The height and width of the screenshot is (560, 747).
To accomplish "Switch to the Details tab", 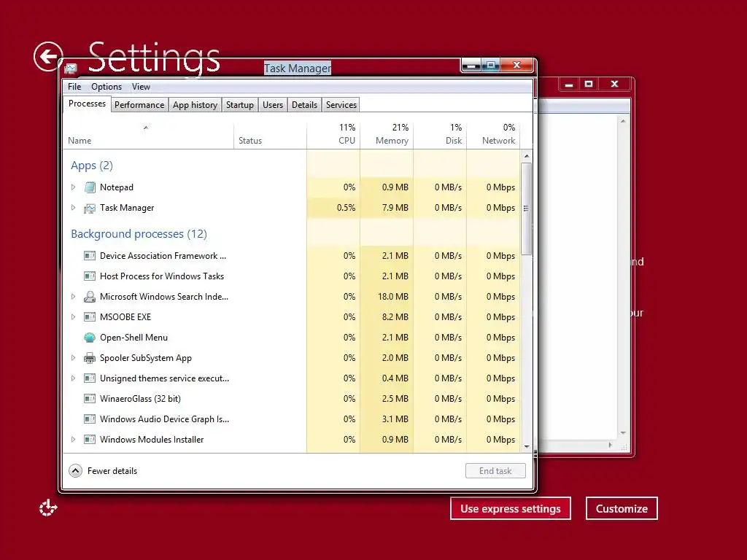I will [304, 105].
